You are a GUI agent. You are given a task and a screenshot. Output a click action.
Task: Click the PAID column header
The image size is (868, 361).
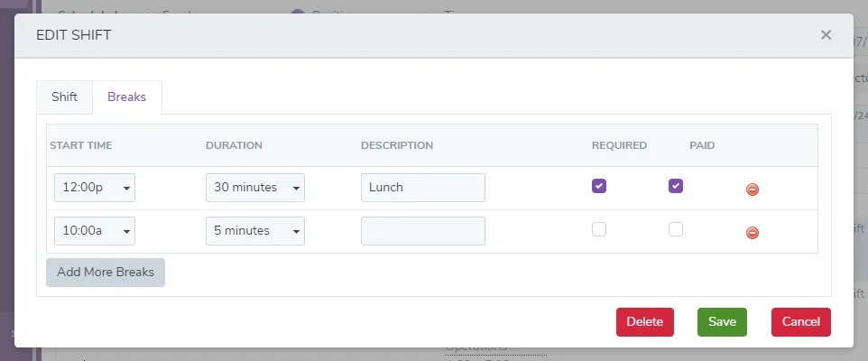[x=702, y=145]
